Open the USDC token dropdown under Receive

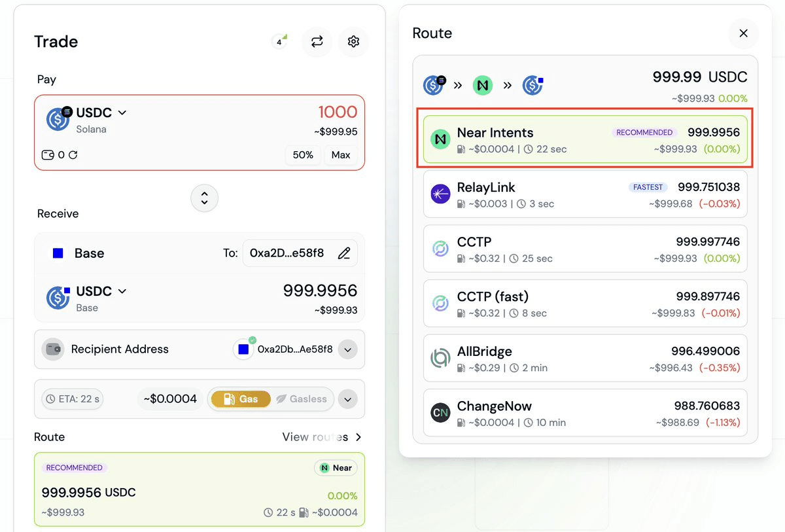(x=92, y=291)
